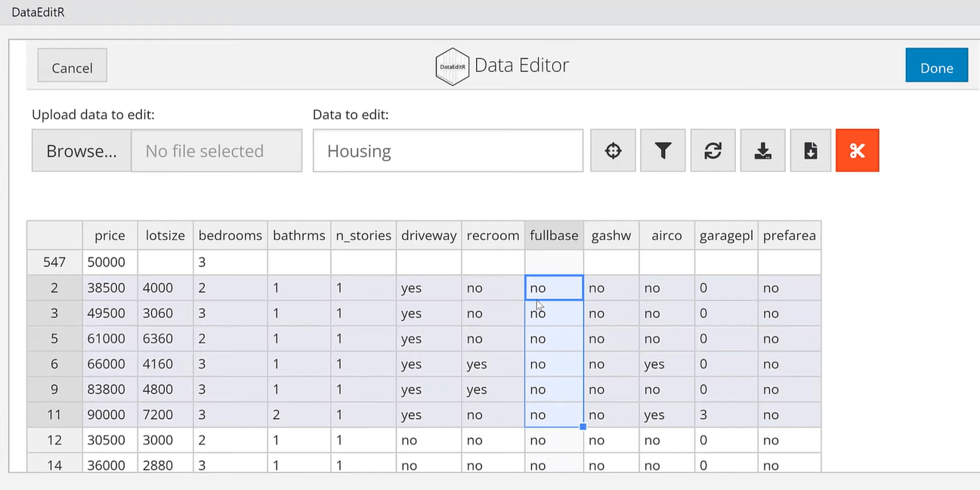Viewport: 980px width, 490px height.
Task: Click the DataEditR hexagon logo
Action: pyautogui.click(x=452, y=66)
